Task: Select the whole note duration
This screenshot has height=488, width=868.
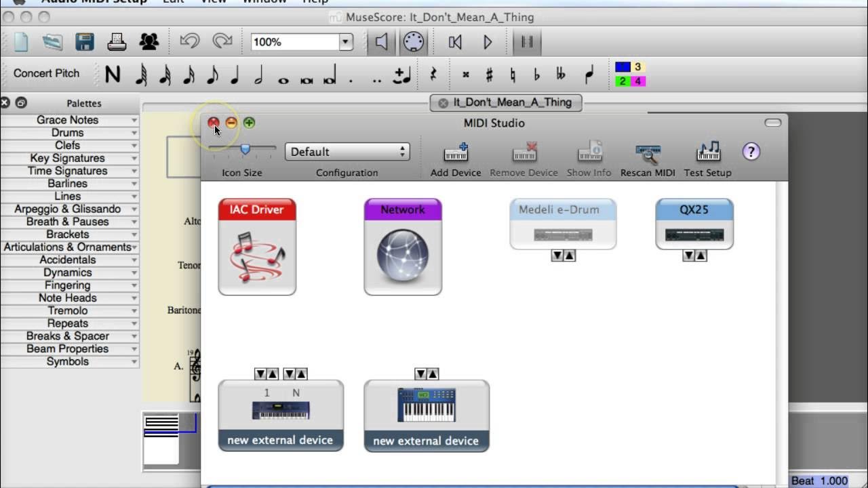Action: click(x=283, y=79)
